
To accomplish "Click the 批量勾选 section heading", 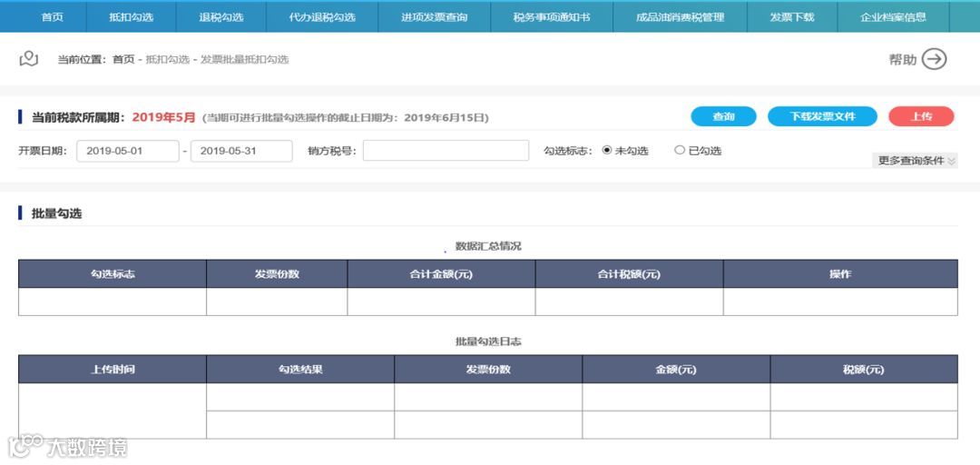I will (57, 213).
